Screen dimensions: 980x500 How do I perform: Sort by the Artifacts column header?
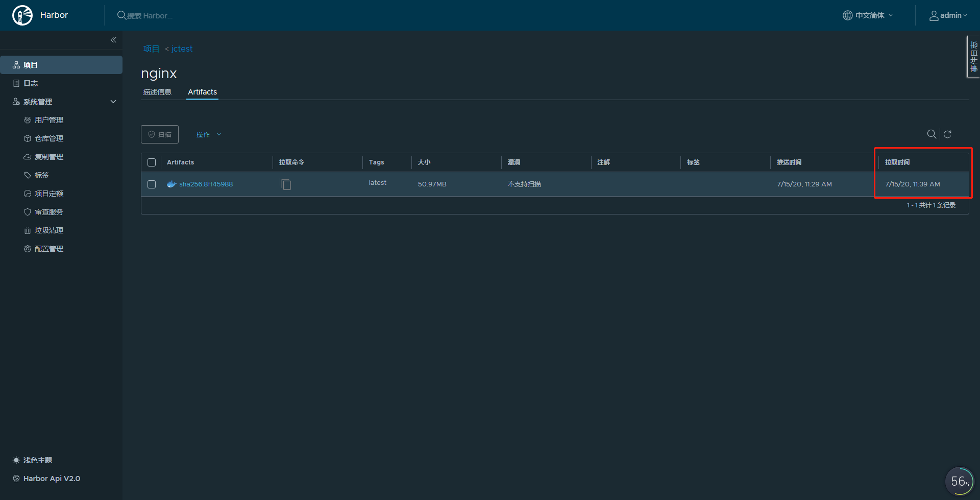(x=181, y=162)
